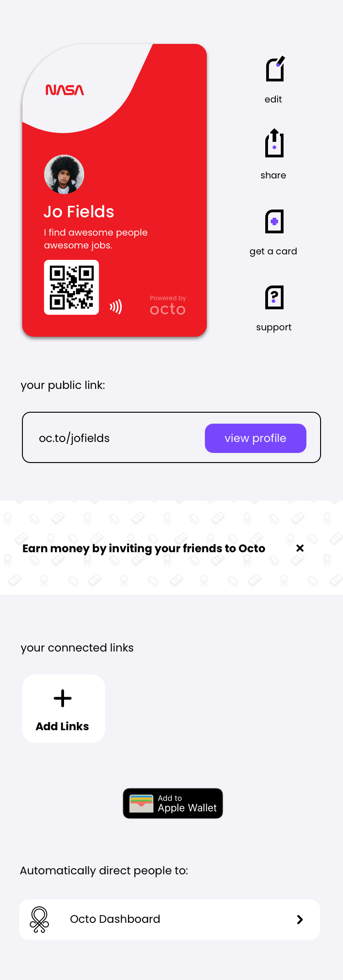Screen dimensions: 343x980
Task: Open the support question mark icon
Action: pyautogui.click(x=274, y=297)
